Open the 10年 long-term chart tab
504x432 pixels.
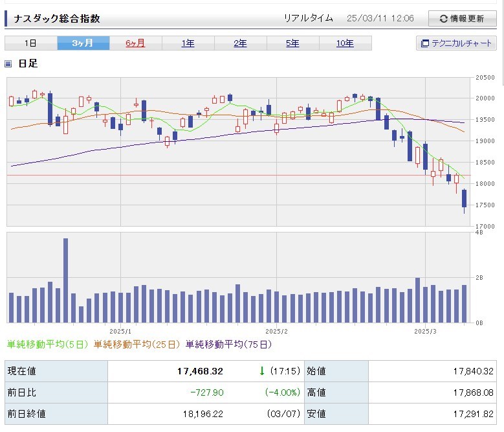(345, 43)
